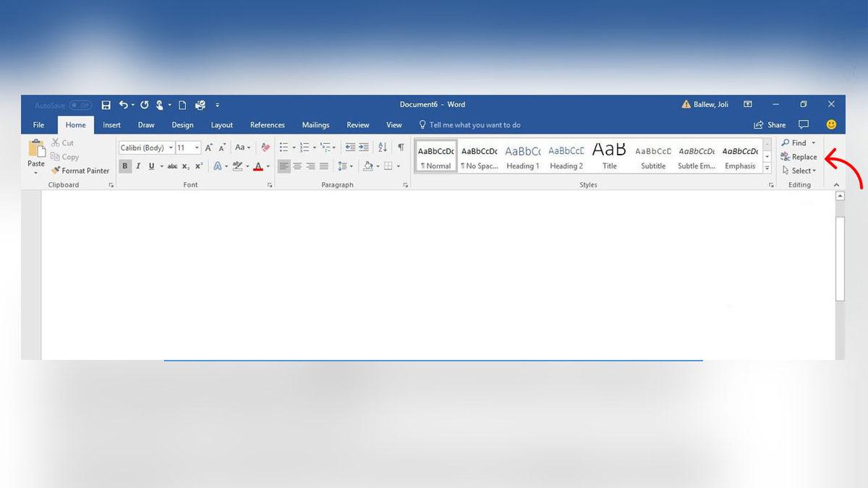Screen dimensions: 868x488
Task: Clear all formatting with eraser icon
Action: pyautogui.click(x=265, y=147)
